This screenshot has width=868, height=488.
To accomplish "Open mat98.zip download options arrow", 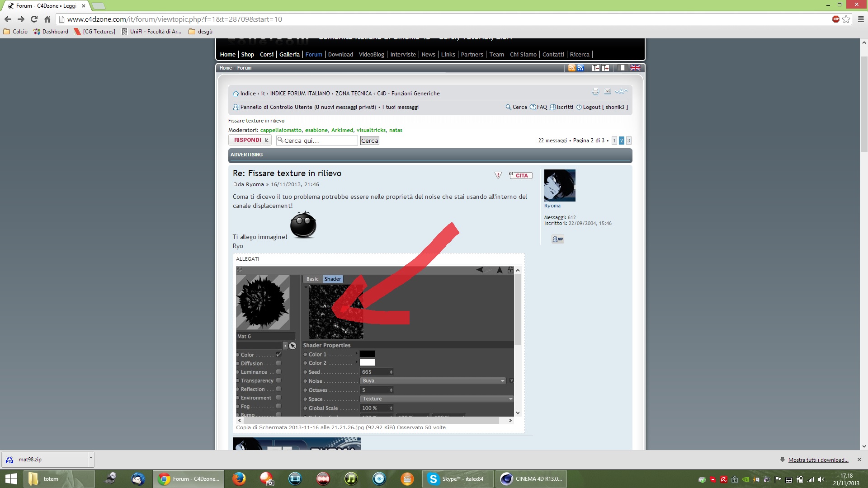I will click(91, 458).
